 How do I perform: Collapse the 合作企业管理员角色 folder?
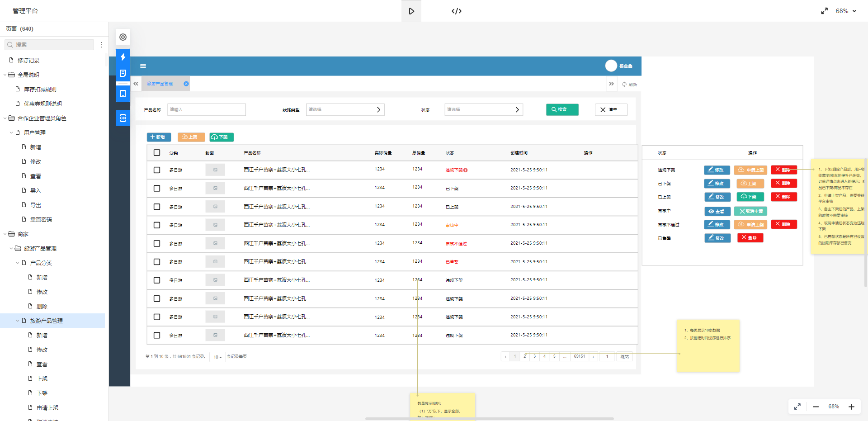click(5, 118)
